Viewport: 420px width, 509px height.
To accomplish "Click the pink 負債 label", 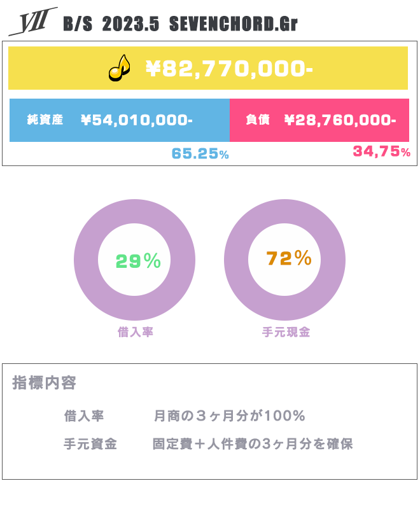I will pyautogui.click(x=258, y=120).
